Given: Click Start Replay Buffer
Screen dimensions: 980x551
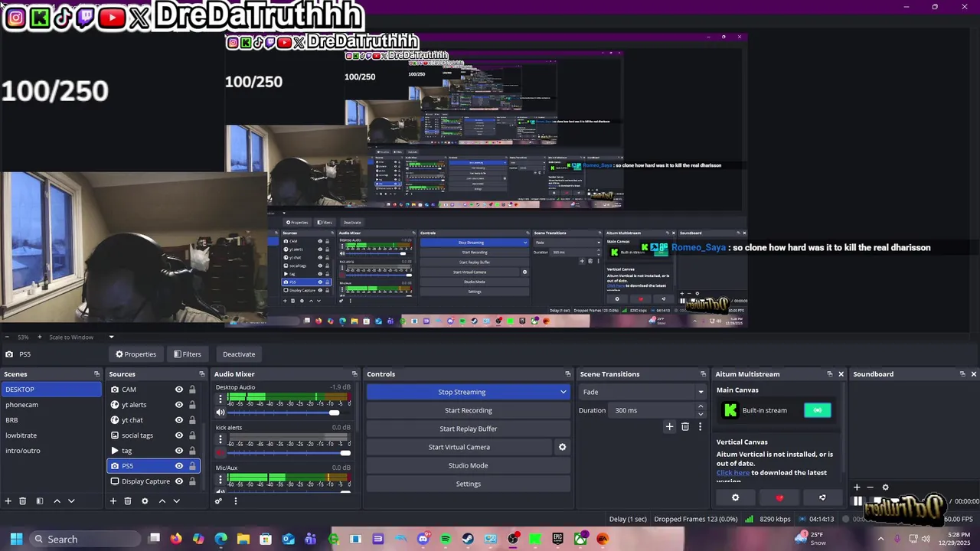Looking at the screenshot, I should 469,429.
